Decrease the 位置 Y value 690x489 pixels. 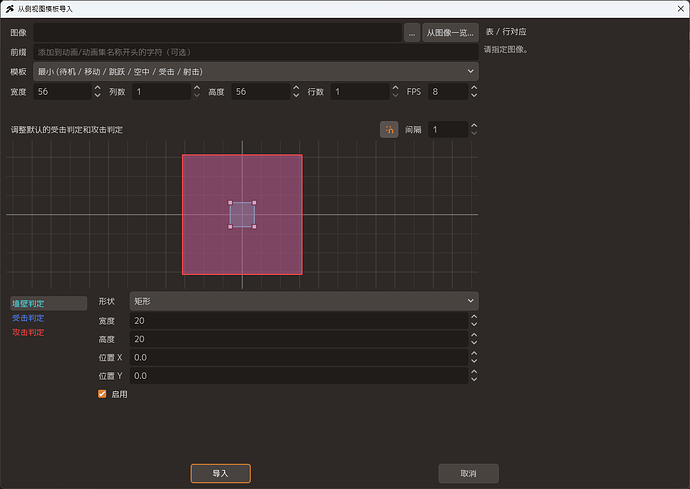pos(474,379)
